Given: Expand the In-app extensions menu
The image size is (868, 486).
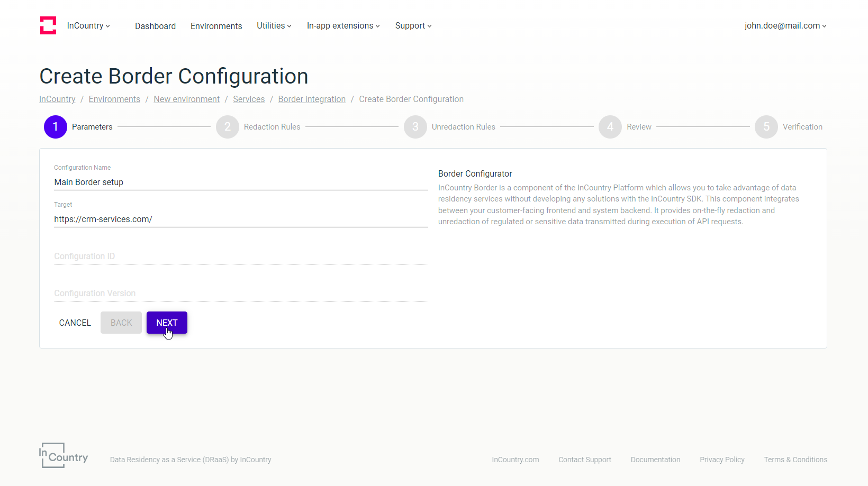Looking at the screenshot, I should tap(343, 26).
